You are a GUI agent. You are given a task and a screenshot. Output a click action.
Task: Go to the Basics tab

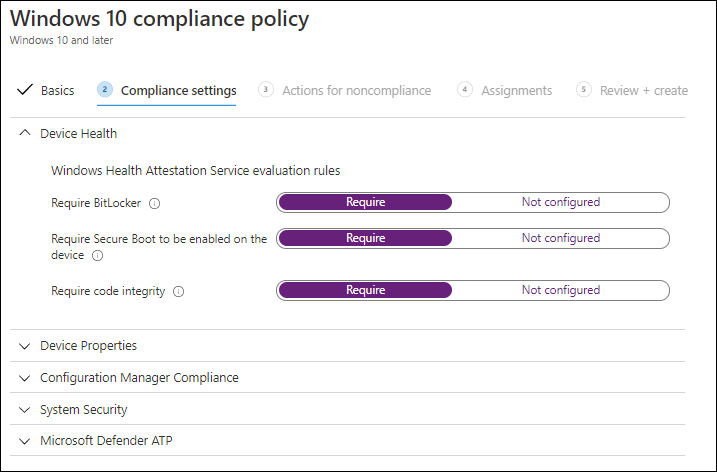coord(58,91)
